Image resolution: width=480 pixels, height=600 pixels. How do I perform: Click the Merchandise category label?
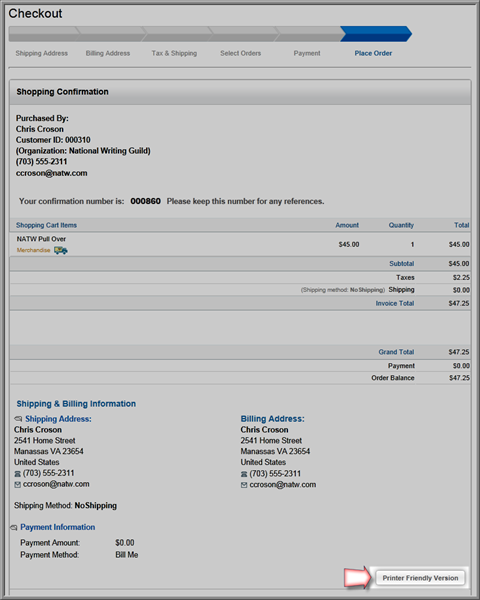click(33, 250)
